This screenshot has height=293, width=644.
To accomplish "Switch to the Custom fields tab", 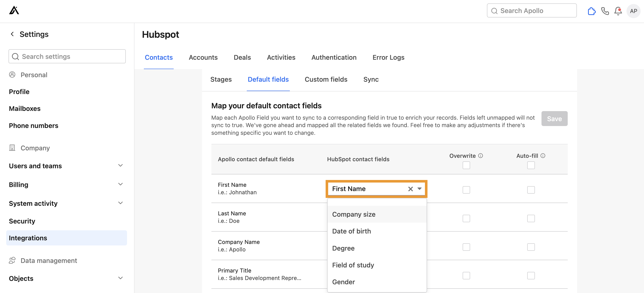I will point(326,79).
